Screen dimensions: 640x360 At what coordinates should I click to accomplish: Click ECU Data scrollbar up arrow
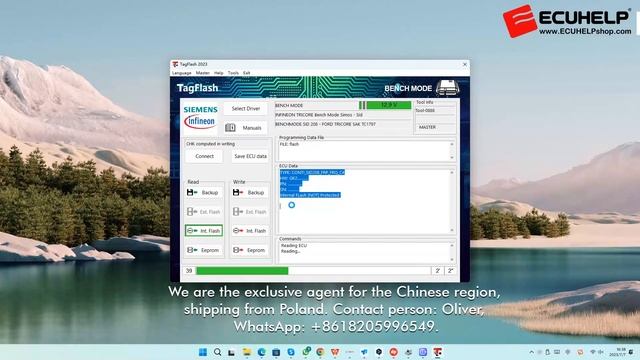tap(452, 173)
